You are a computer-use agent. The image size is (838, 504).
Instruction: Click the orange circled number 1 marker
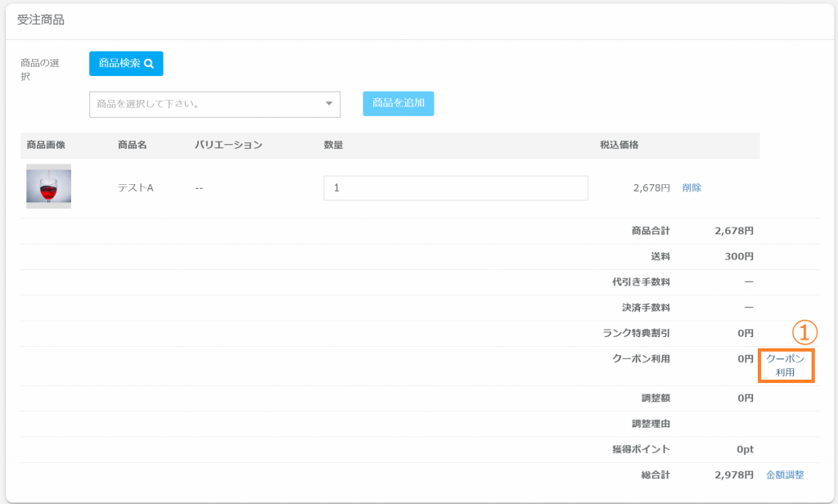pyautogui.click(x=804, y=332)
